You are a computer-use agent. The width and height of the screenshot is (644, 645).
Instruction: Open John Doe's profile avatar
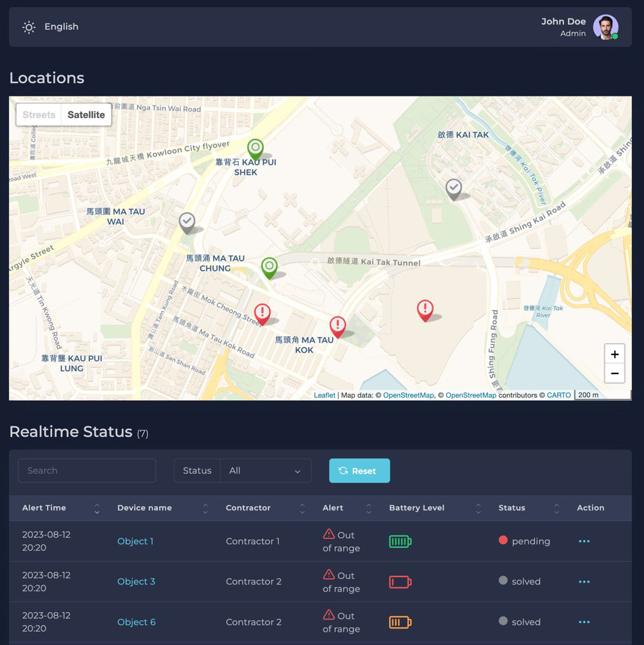coord(605,27)
